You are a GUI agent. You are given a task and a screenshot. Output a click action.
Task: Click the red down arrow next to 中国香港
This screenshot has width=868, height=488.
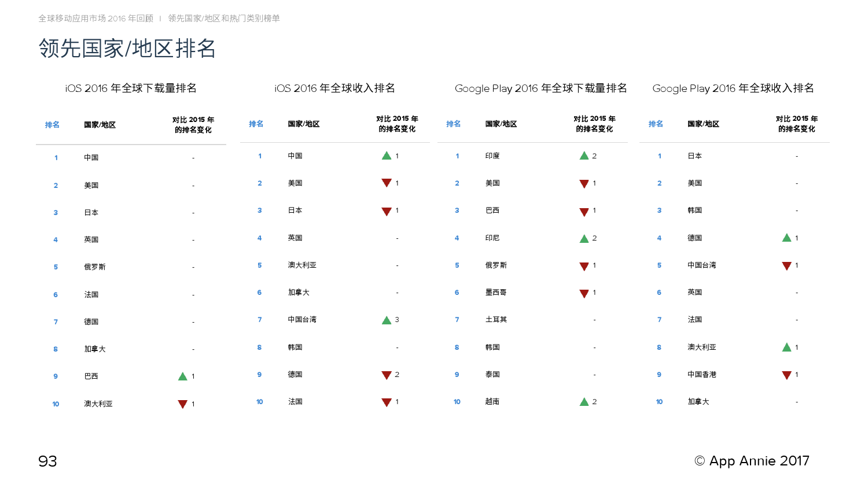click(x=786, y=375)
